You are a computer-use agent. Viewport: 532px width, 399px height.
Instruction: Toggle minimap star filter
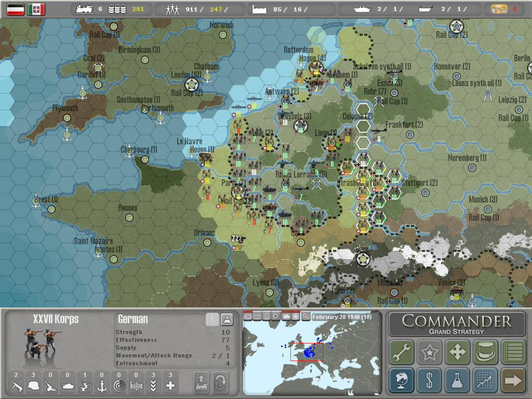[x=296, y=316]
